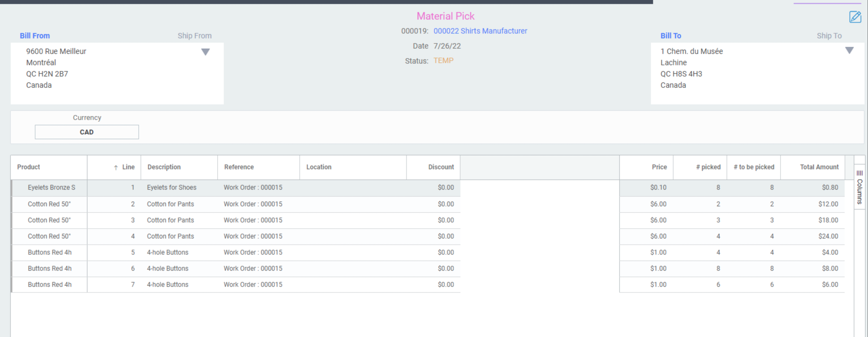Click the Location column header
Screen dimensions: 868x337
[318, 167]
